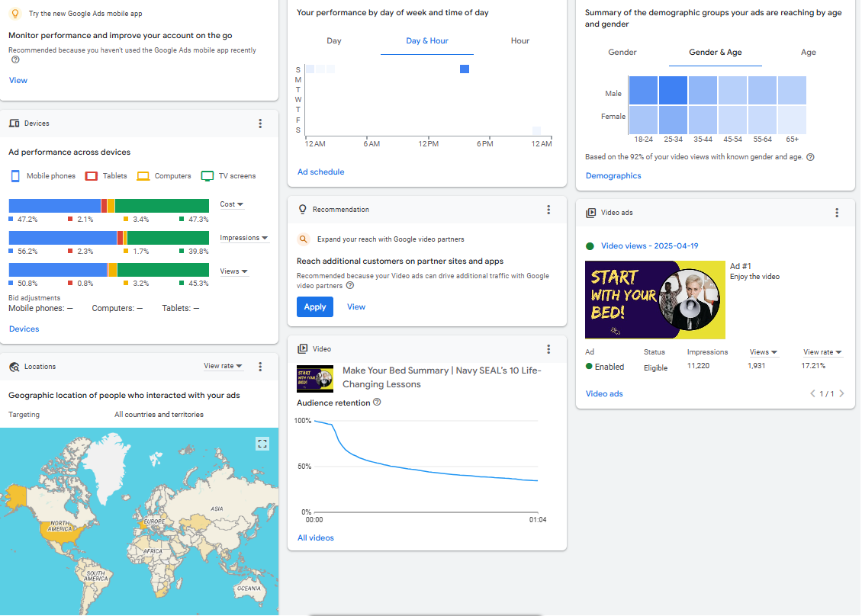Expand the View rate dropdown in Locations

tap(223, 366)
